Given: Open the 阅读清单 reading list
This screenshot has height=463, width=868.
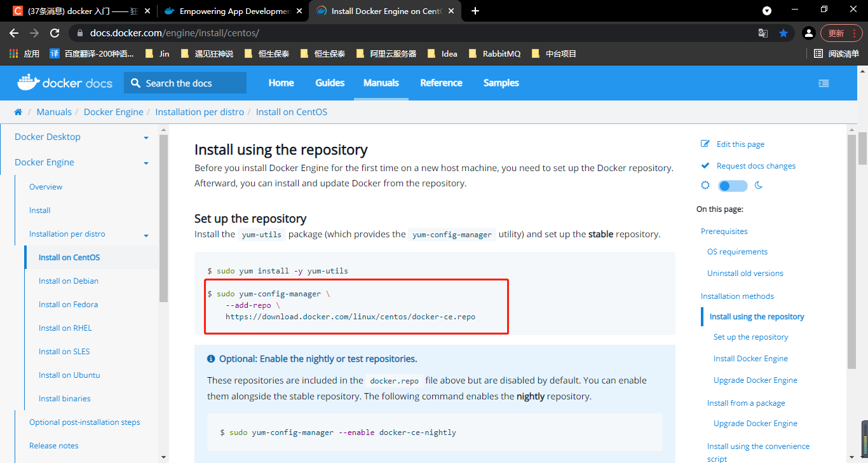Looking at the screenshot, I should (837, 53).
